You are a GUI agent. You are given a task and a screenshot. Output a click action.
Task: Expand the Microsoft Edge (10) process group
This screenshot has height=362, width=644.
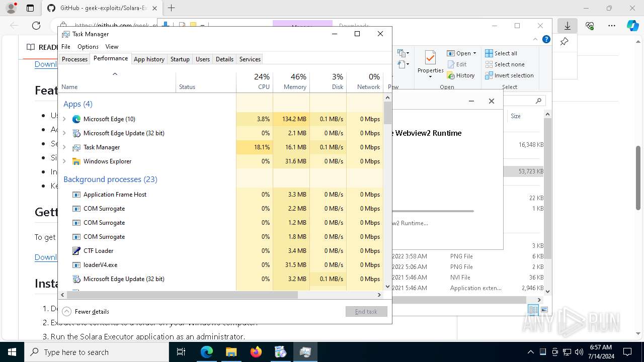pyautogui.click(x=64, y=119)
